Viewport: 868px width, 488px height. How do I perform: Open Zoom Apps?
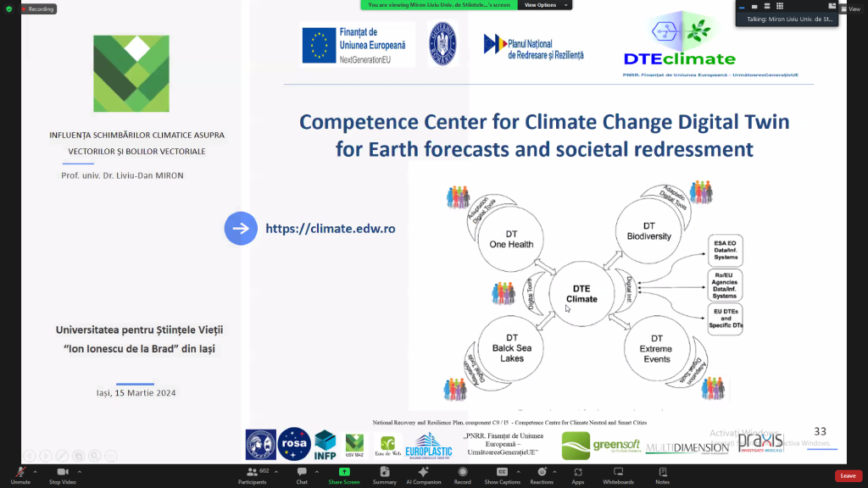[x=577, y=474]
